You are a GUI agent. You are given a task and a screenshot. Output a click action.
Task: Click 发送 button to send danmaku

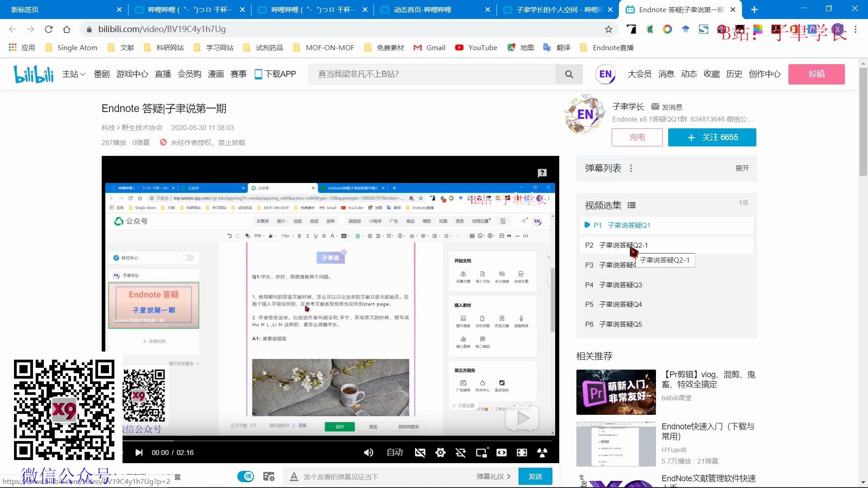pos(535,476)
